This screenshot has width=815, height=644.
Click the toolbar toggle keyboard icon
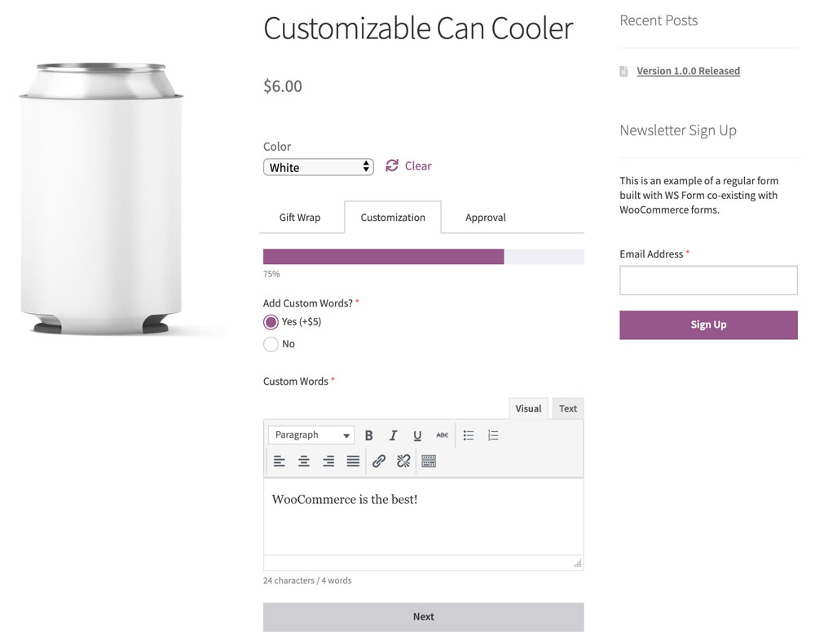[x=429, y=461]
